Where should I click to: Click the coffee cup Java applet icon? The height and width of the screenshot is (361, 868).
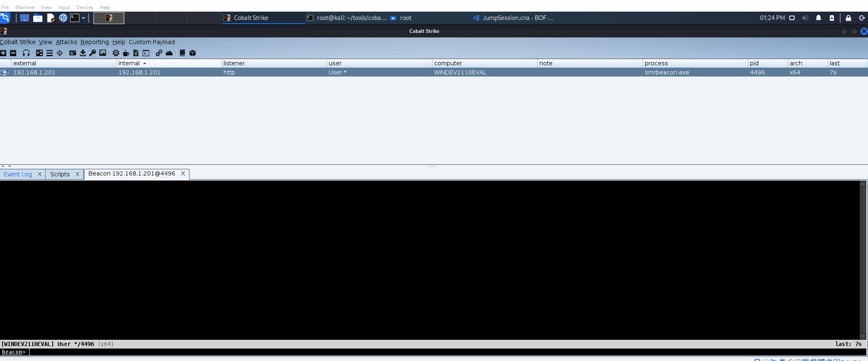coord(126,53)
